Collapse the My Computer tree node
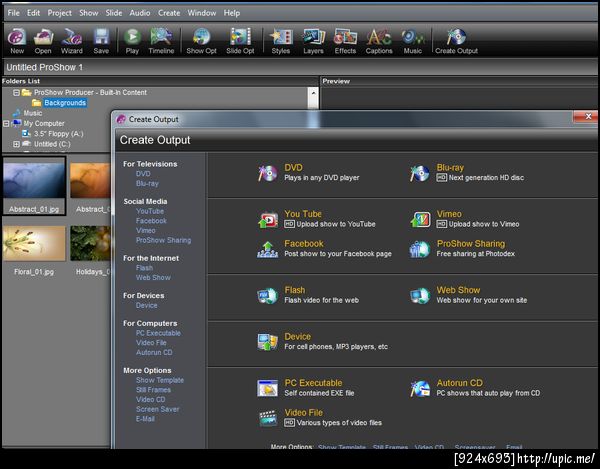The height and width of the screenshot is (469, 600). pos(6,124)
